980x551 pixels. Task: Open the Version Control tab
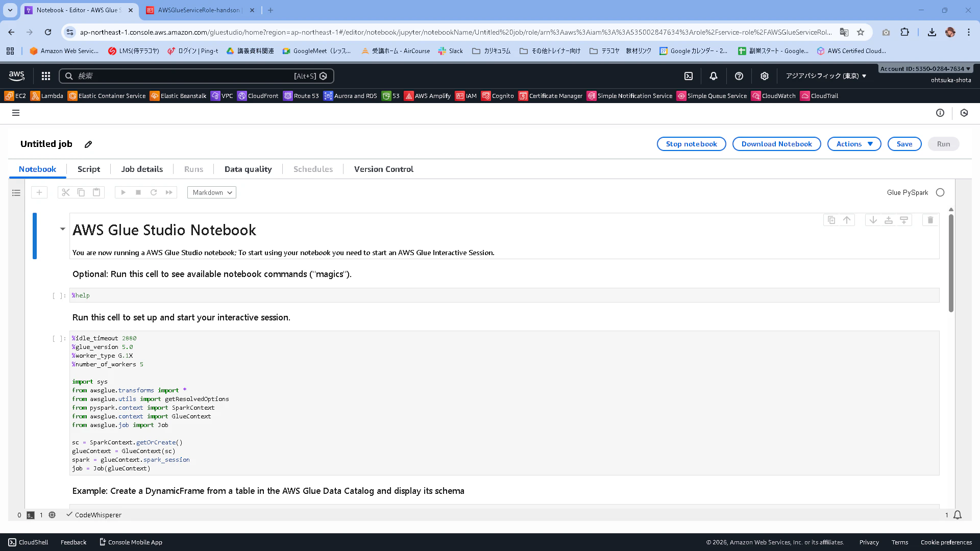383,169
